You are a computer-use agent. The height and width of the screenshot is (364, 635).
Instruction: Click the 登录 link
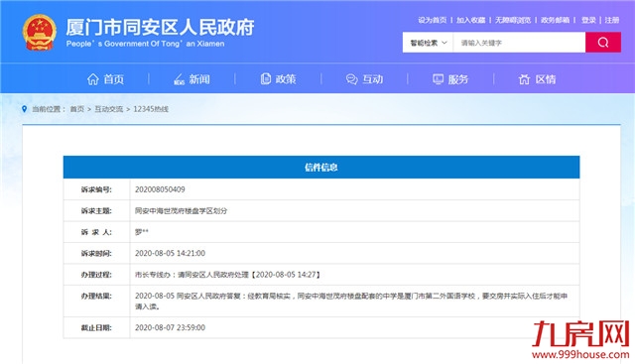tap(588, 20)
